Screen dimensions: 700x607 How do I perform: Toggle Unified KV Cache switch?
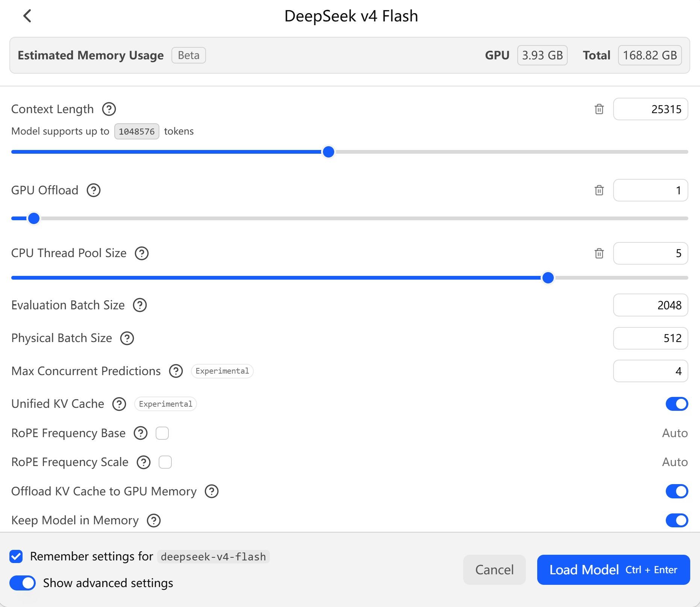(x=677, y=404)
